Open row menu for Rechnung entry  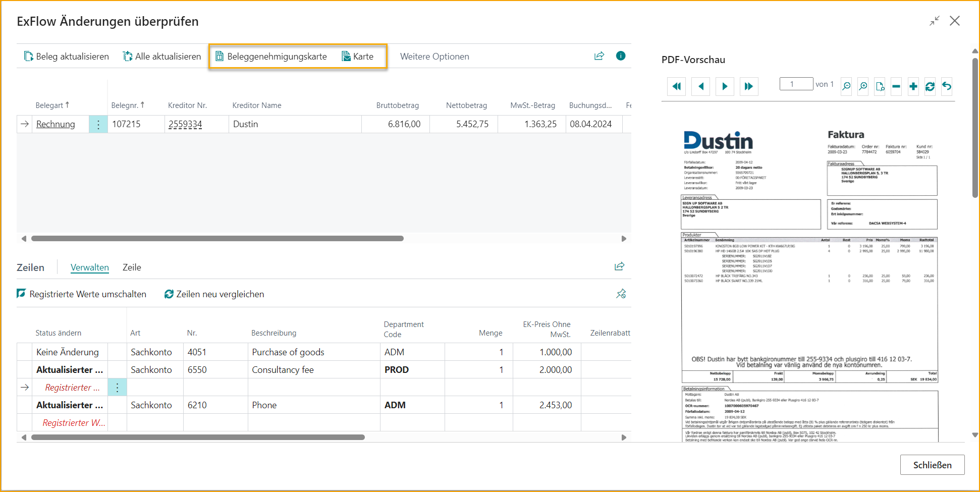98,124
